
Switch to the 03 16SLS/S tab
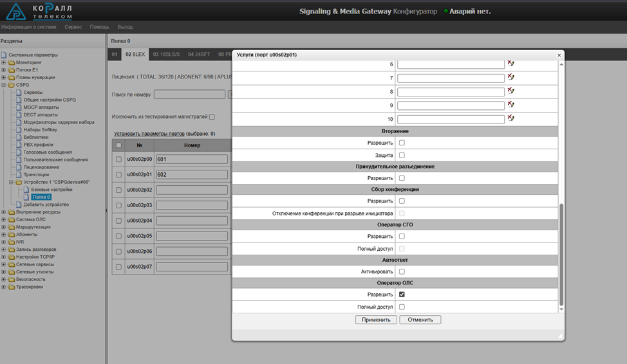[x=166, y=55]
